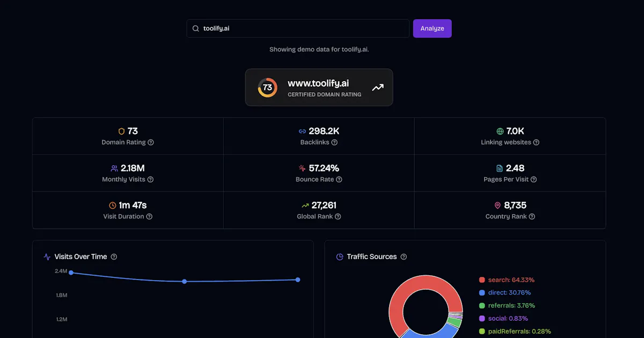Open the Global Rank help icon
The height and width of the screenshot is (338, 644).
pos(338,217)
